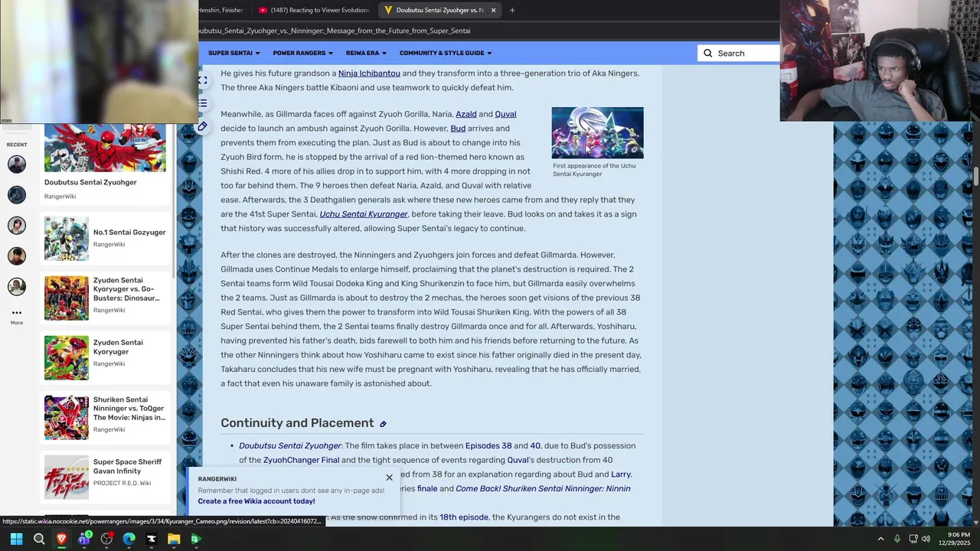
Task: Open Microsoft Edge taskbar icon
Action: click(x=129, y=539)
